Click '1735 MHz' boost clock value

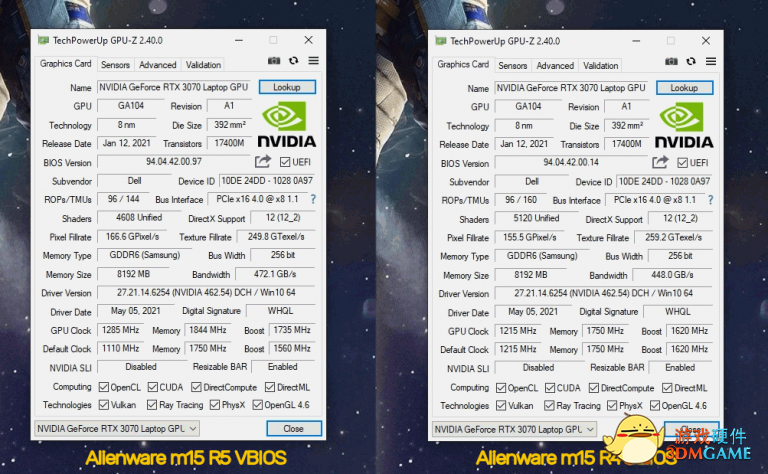[292, 330]
